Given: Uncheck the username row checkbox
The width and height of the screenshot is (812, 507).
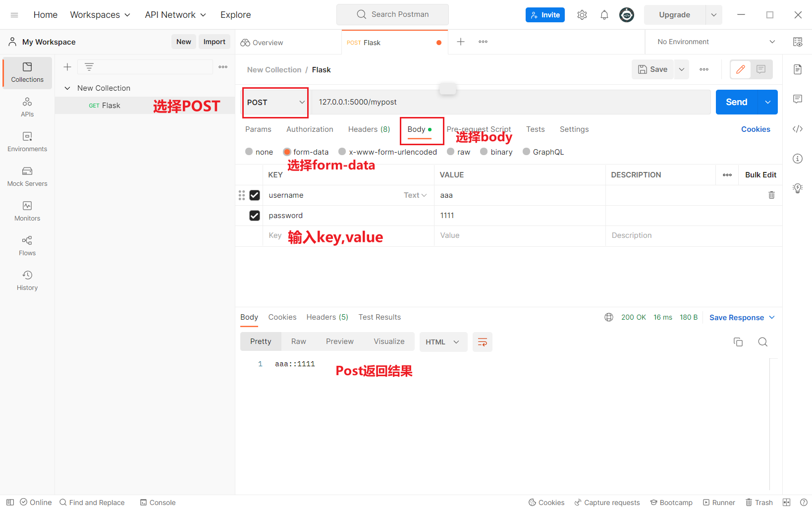Looking at the screenshot, I should click(x=255, y=195).
